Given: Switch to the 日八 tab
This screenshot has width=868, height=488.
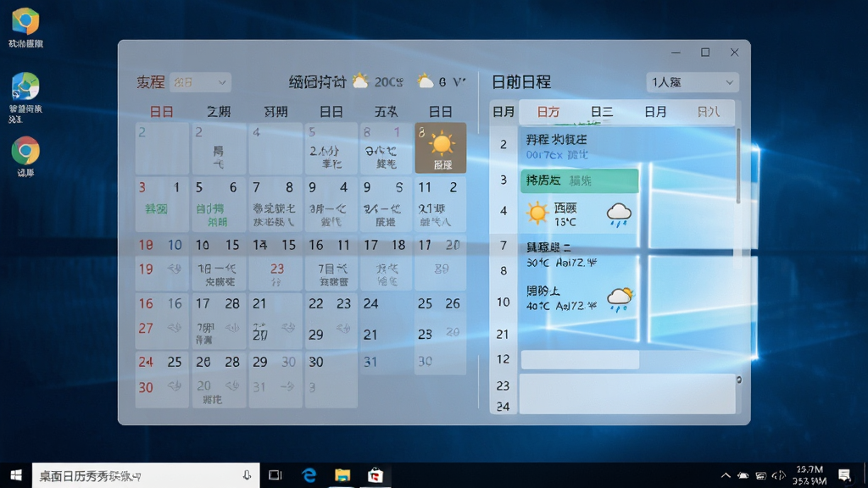Looking at the screenshot, I should point(709,113).
